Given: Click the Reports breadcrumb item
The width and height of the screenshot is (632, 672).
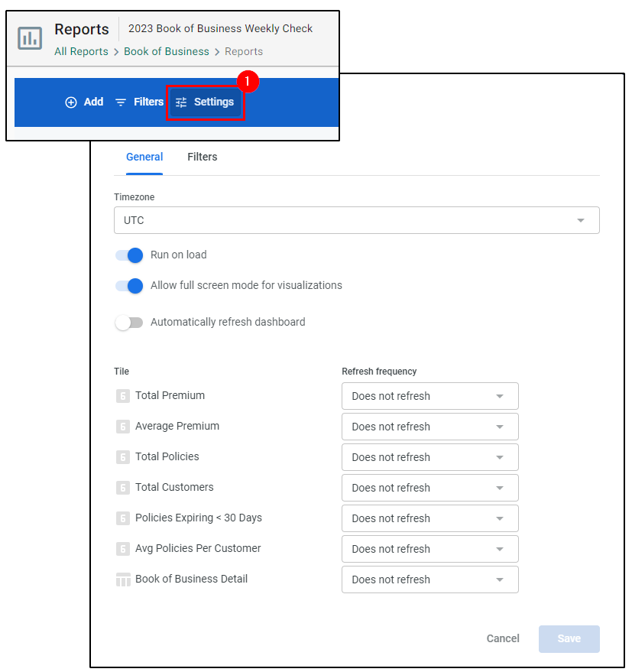Looking at the screenshot, I should [244, 51].
